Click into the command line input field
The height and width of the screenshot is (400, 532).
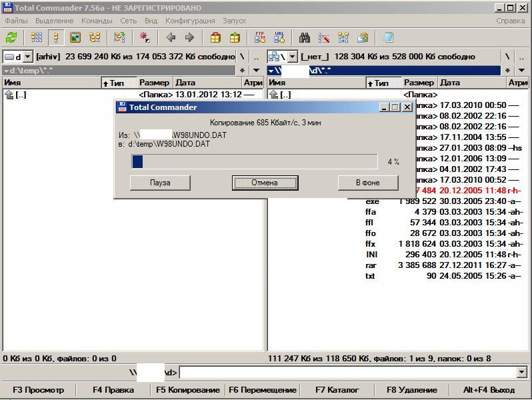coord(348,372)
